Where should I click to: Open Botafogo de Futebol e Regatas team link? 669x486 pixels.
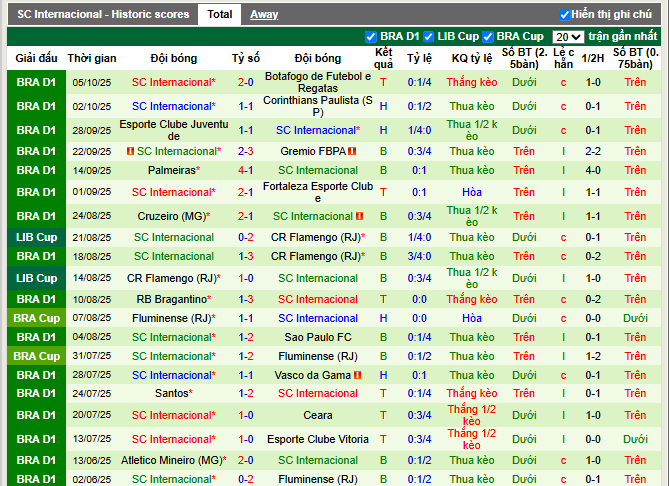pos(318,82)
